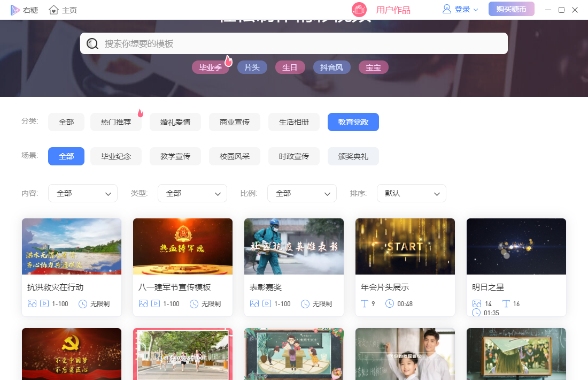Select the 颁奖典礼 scene filter

(x=353, y=156)
